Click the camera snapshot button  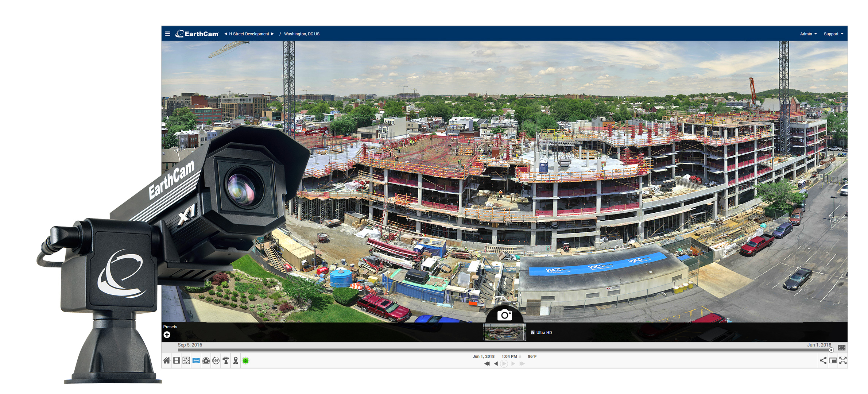pyautogui.click(x=504, y=315)
